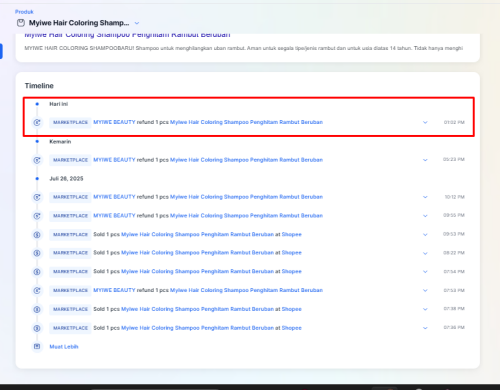Click Shopee link in 09:53 PM row
Screen dimensions: 500x390
pyautogui.click(x=291, y=235)
